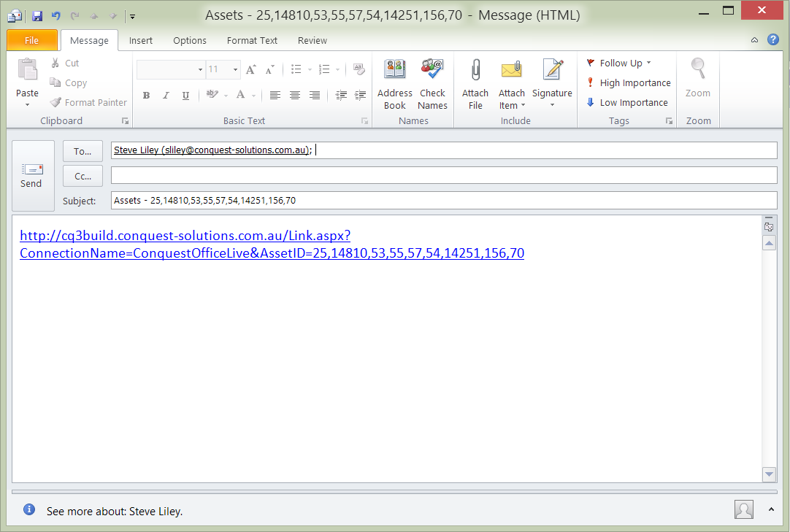Image resolution: width=790 pixels, height=532 pixels.
Task: Open the Clipboard pane launcher
Action: pyautogui.click(x=125, y=121)
